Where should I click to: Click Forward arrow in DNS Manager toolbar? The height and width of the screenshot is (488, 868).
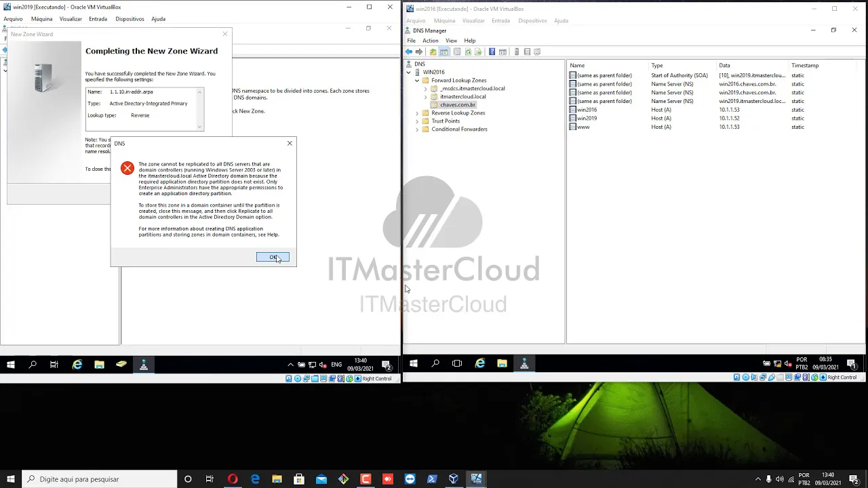(419, 52)
